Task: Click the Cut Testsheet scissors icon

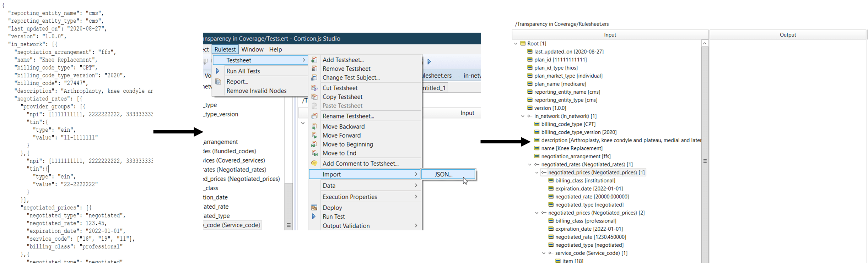Action: tap(314, 88)
